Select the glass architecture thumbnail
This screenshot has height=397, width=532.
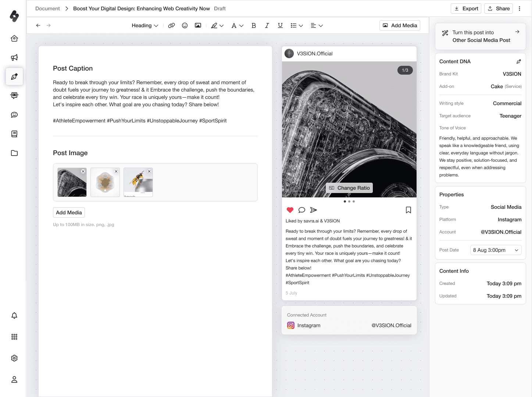point(72,182)
